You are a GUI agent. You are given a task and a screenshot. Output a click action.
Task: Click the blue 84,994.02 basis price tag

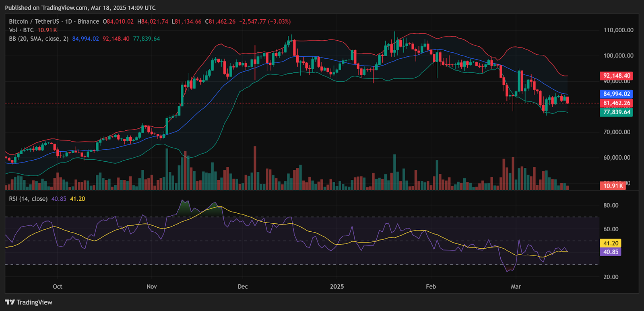(x=616, y=94)
